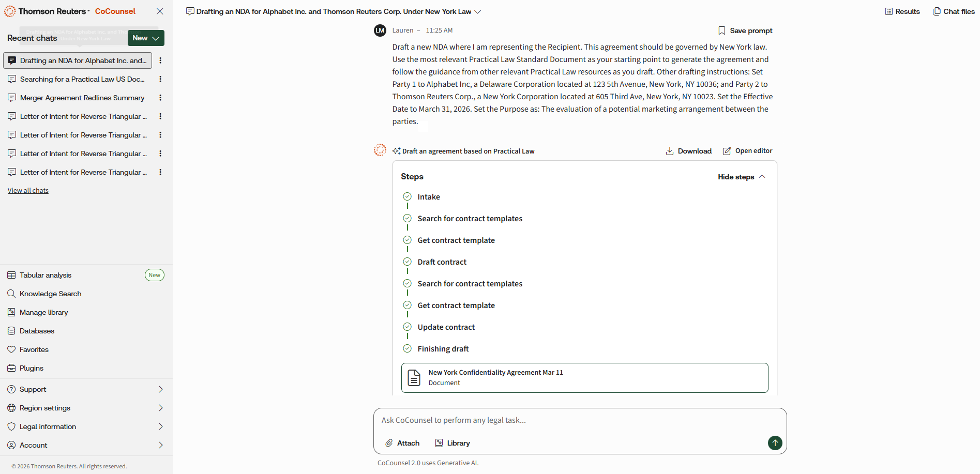Go to Knowledge Search
The height and width of the screenshot is (474, 980).
coord(50,294)
